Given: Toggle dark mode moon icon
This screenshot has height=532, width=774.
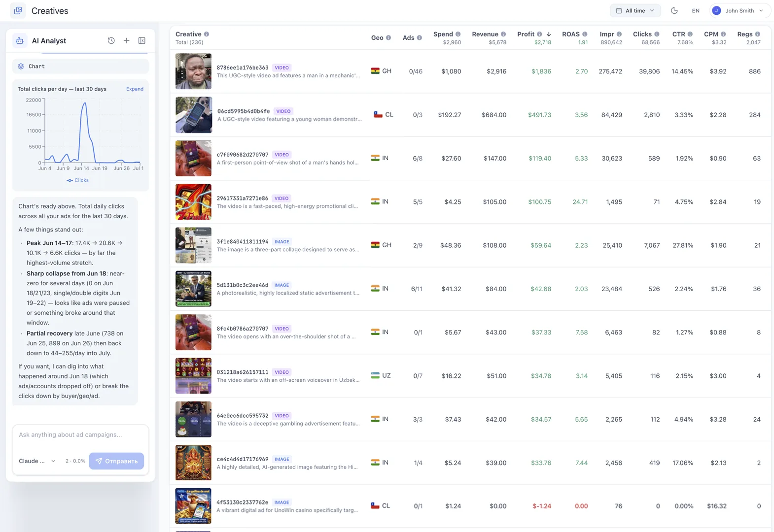Looking at the screenshot, I should click(x=674, y=10).
